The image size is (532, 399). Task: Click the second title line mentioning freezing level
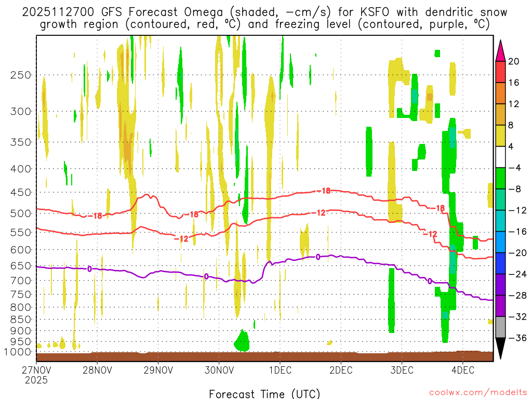[x=264, y=24]
